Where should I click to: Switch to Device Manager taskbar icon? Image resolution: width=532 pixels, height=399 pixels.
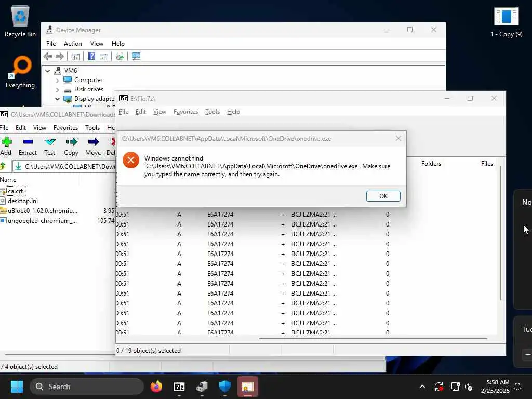pyautogui.click(x=202, y=387)
